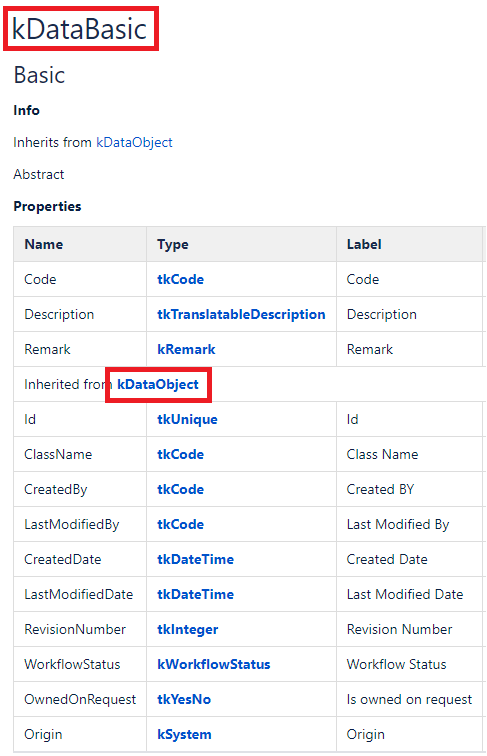
Task: Click bold kDataObject in Inherited from row
Action: pyautogui.click(x=158, y=385)
